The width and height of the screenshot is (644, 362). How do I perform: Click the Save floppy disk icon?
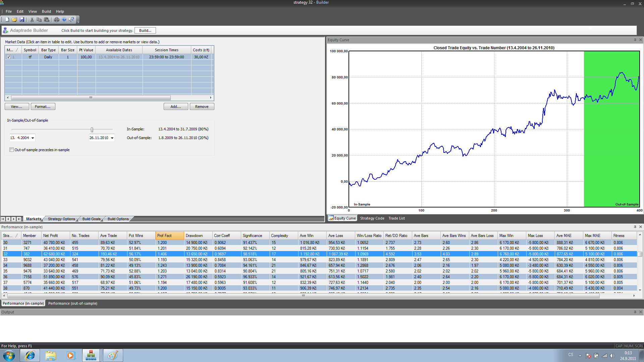pos(22,20)
